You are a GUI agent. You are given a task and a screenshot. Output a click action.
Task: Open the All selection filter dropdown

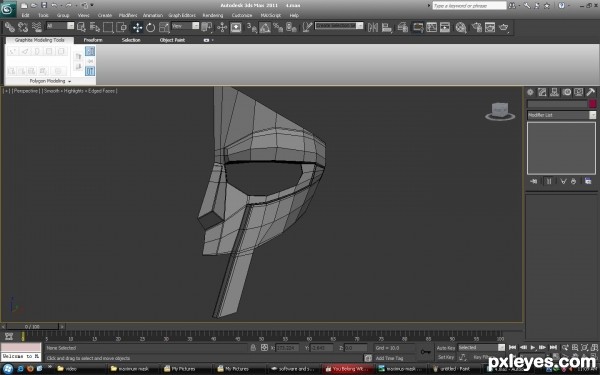click(60, 26)
